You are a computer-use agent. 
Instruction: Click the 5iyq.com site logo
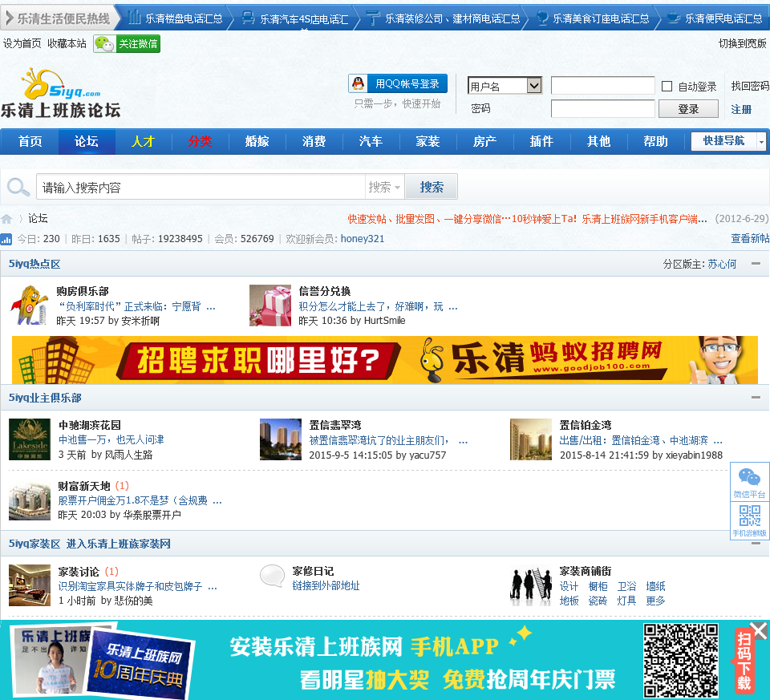(x=61, y=93)
